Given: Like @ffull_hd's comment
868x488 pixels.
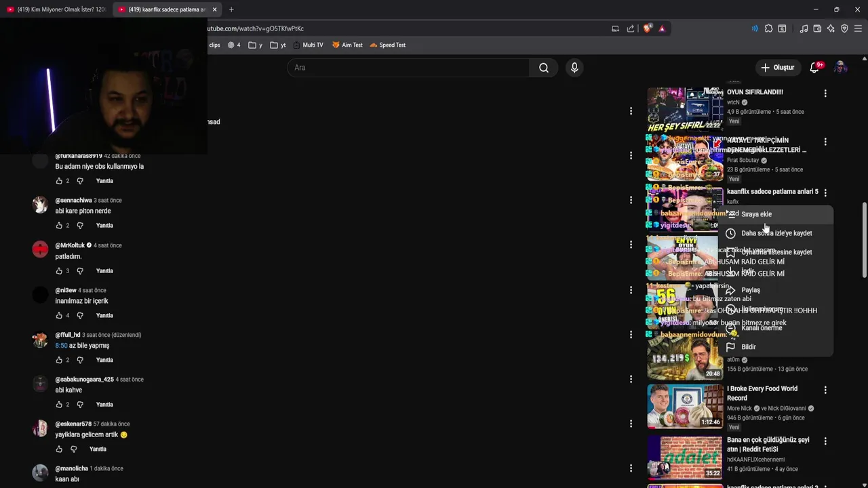Looking at the screenshot, I should pyautogui.click(x=59, y=360).
